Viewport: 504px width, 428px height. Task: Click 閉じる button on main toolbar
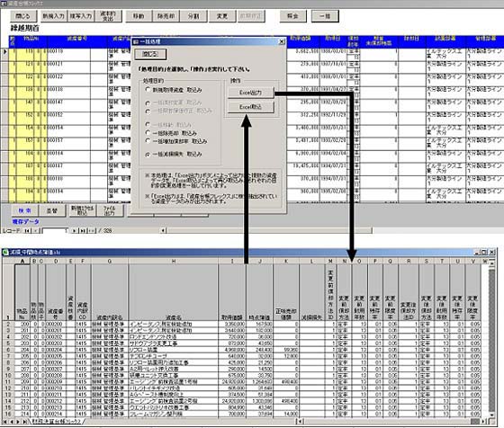click(22, 15)
